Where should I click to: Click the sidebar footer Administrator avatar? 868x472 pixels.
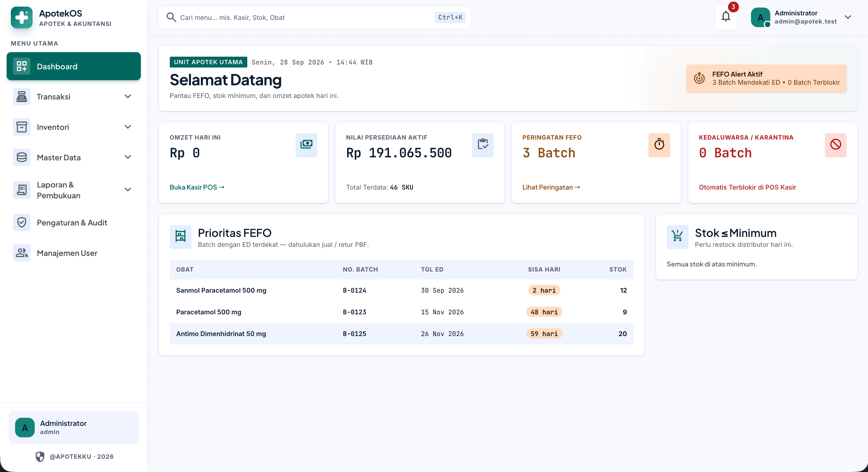pyautogui.click(x=25, y=428)
